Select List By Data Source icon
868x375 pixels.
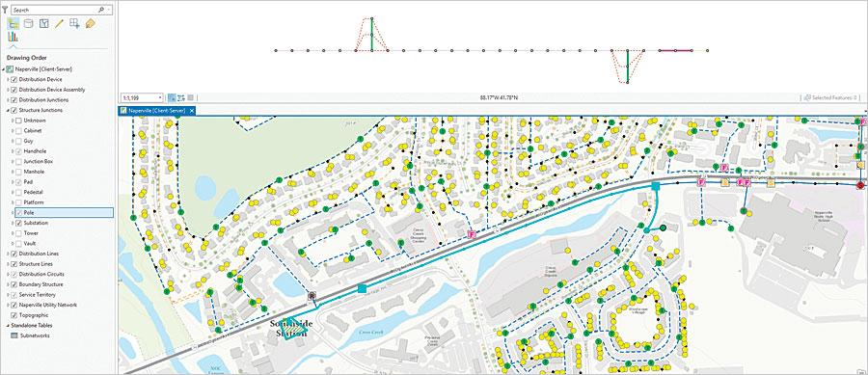(x=29, y=23)
